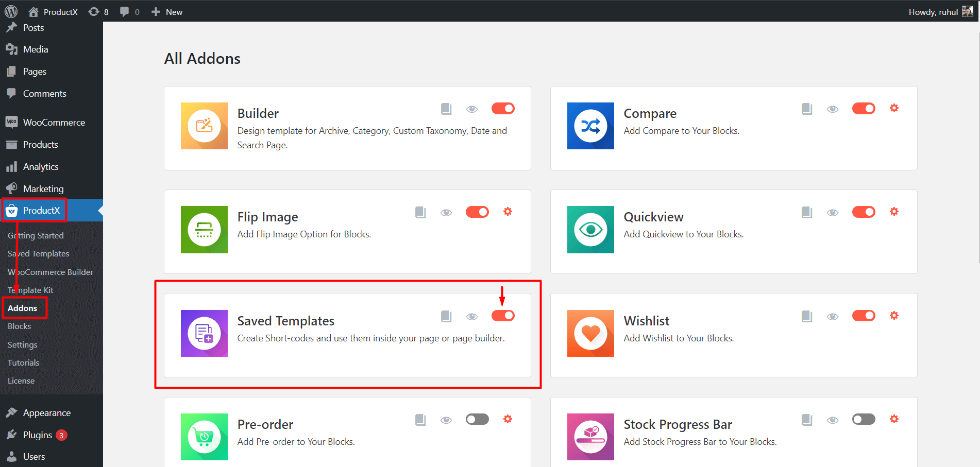Viewport: 980px width, 467px height.
Task: Preview Saved Templates via eye icon
Action: [472, 317]
